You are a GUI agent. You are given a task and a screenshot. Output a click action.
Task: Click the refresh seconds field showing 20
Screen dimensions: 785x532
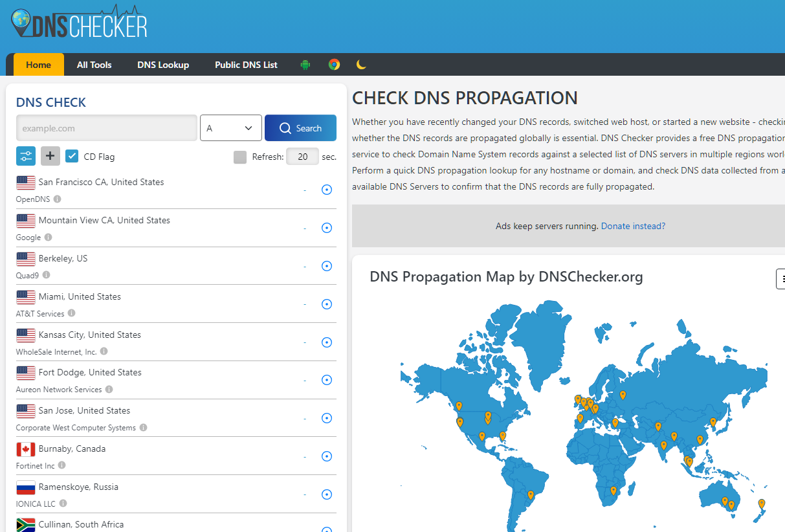click(302, 157)
